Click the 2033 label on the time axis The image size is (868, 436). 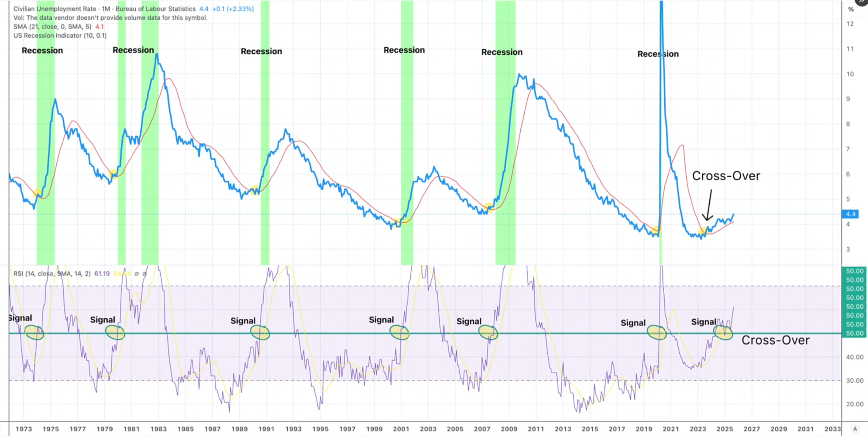[833, 429]
